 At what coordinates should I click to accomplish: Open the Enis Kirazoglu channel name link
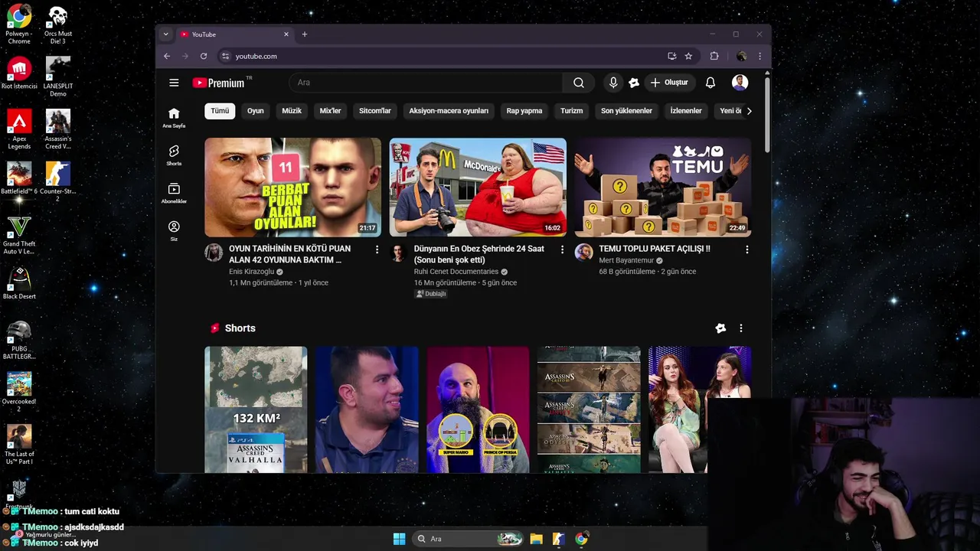coord(251,272)
